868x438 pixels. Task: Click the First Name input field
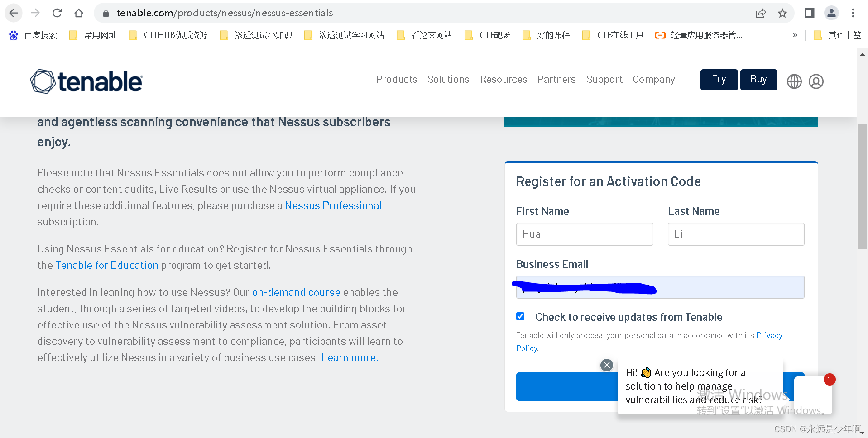pos(585,234)
